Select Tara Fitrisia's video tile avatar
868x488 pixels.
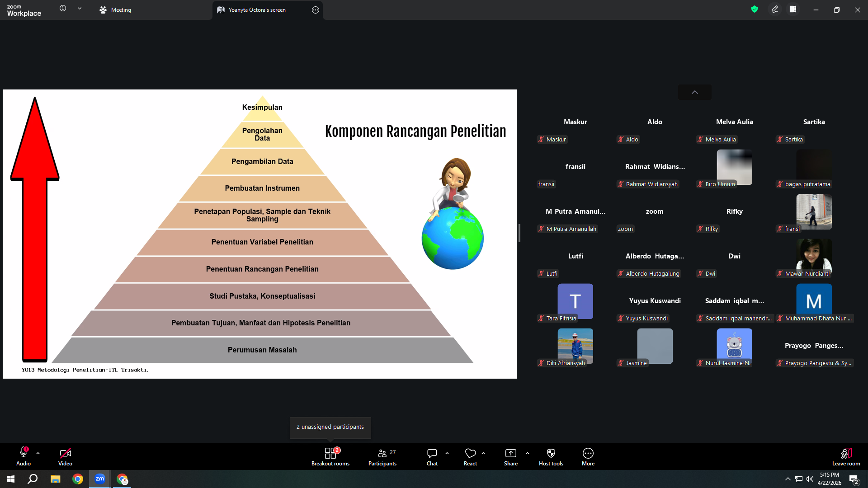[576, 301]
